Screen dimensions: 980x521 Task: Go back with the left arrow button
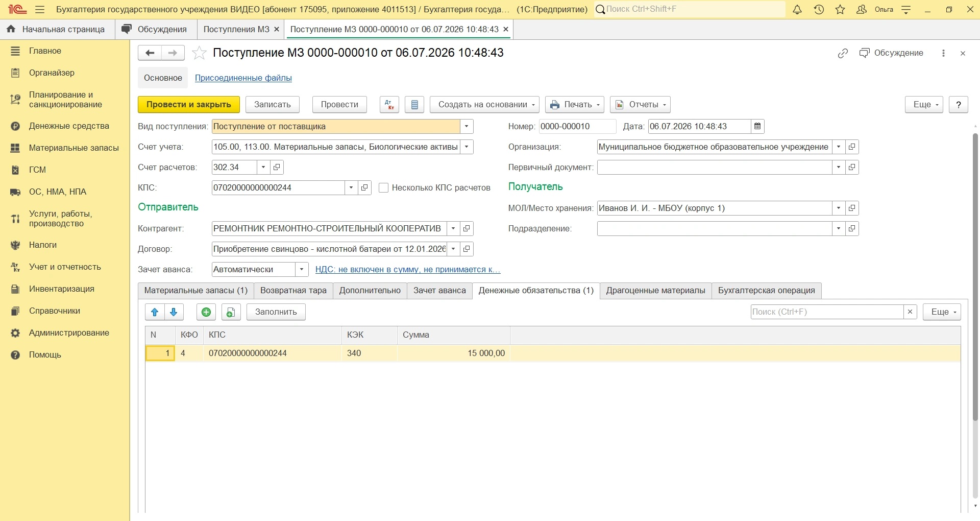[x=150, y=53]
